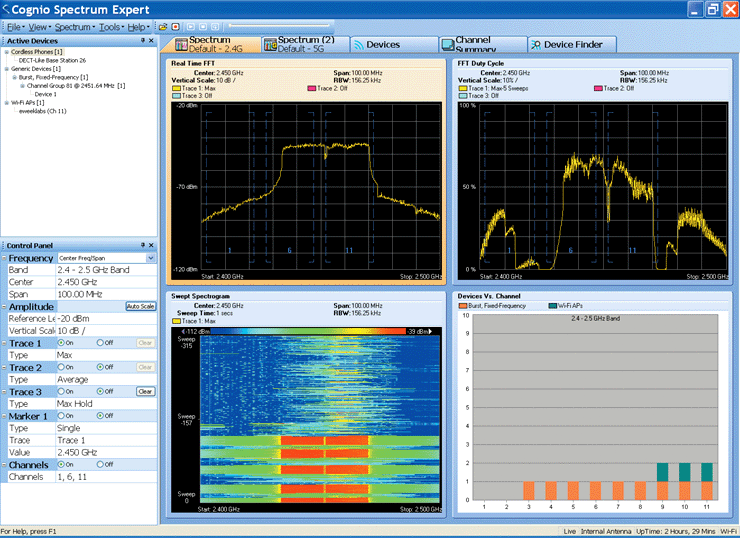This screenshot has width=740, height=538.
Task: Click the Auto Scale button
Action: pos(141,306)
